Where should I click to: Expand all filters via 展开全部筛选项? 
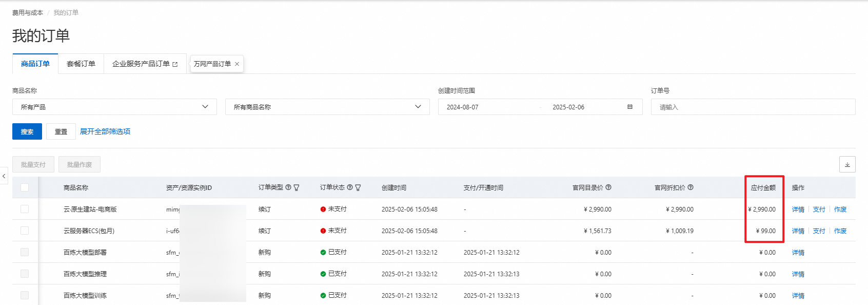tap(105, 131)
